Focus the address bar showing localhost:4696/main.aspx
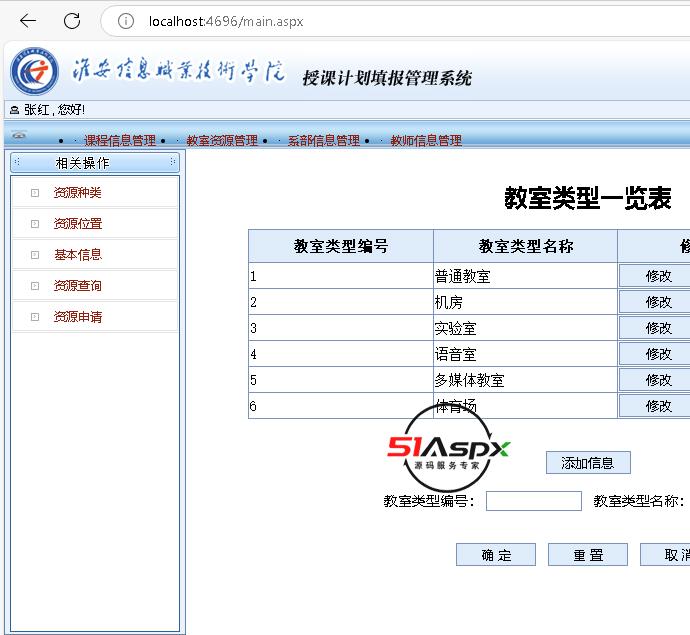The image size is (690, 635). pos(396,21)
